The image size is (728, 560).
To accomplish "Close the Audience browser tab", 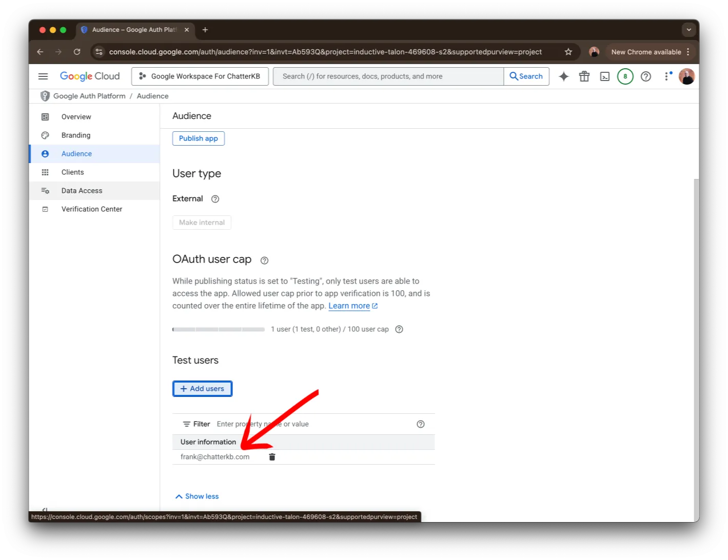I will 187,30.
